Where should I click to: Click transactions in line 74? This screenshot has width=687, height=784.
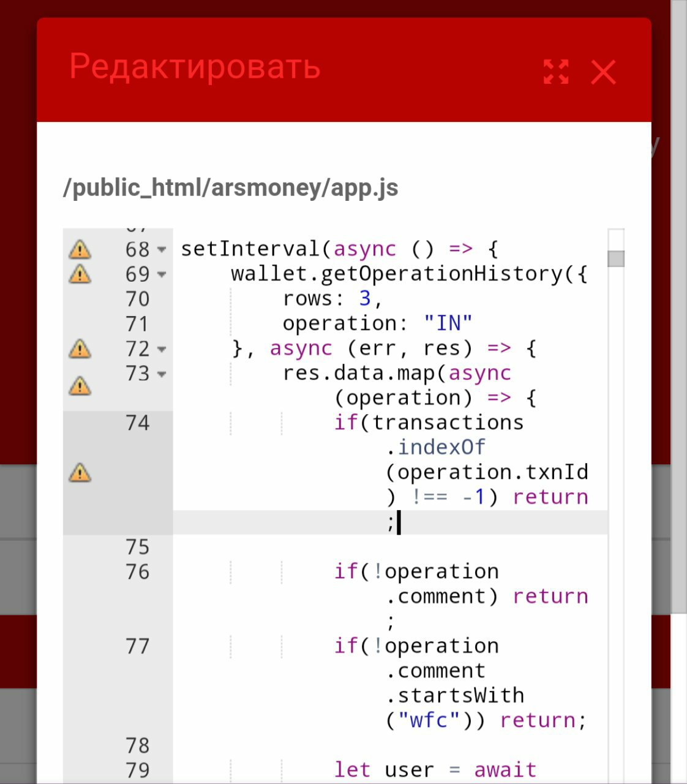pos(448,423)
